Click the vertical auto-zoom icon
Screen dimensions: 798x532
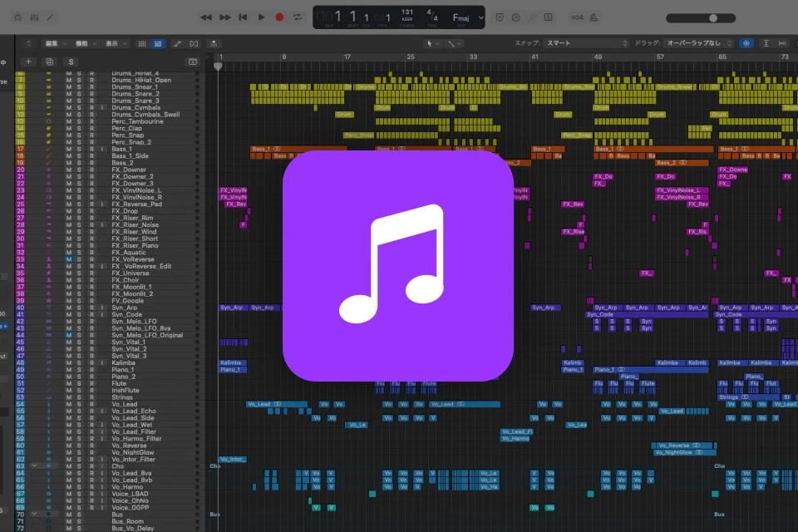(766, 43)
